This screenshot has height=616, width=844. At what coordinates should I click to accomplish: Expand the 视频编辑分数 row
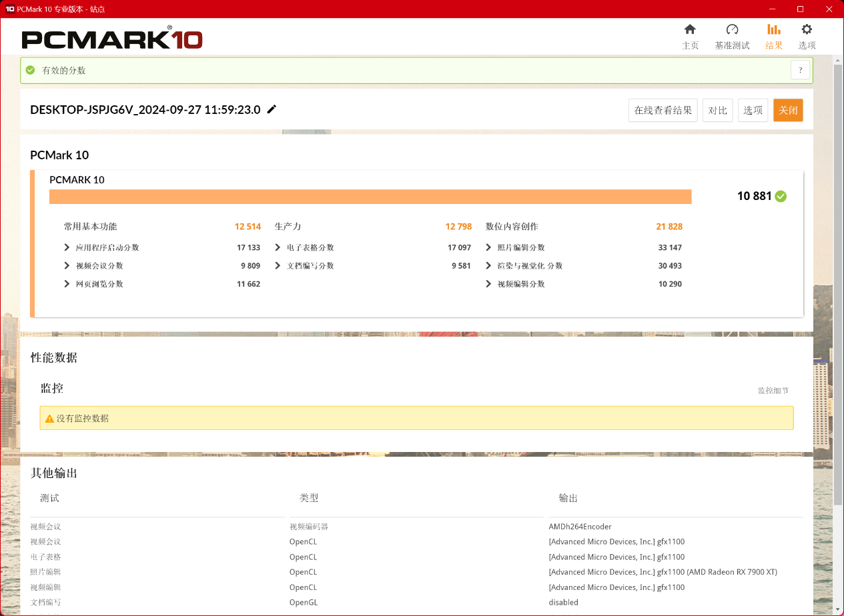pos(489,283)
